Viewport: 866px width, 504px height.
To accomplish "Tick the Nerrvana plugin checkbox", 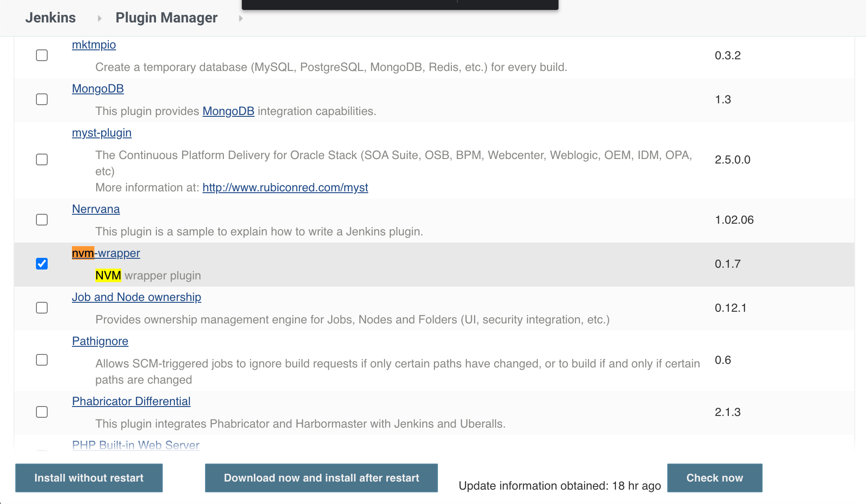I will tap(42, 220).
